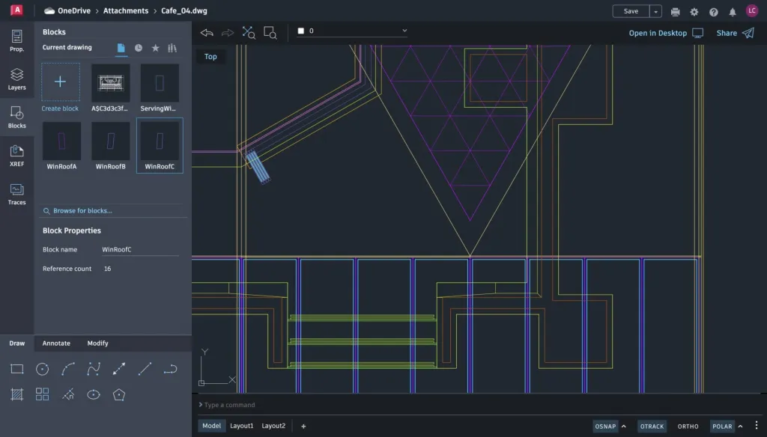Image resolution: width=767 pixels, height=437 pixels.
Task: Switch to the Modify tab
Action: point(97,343)
